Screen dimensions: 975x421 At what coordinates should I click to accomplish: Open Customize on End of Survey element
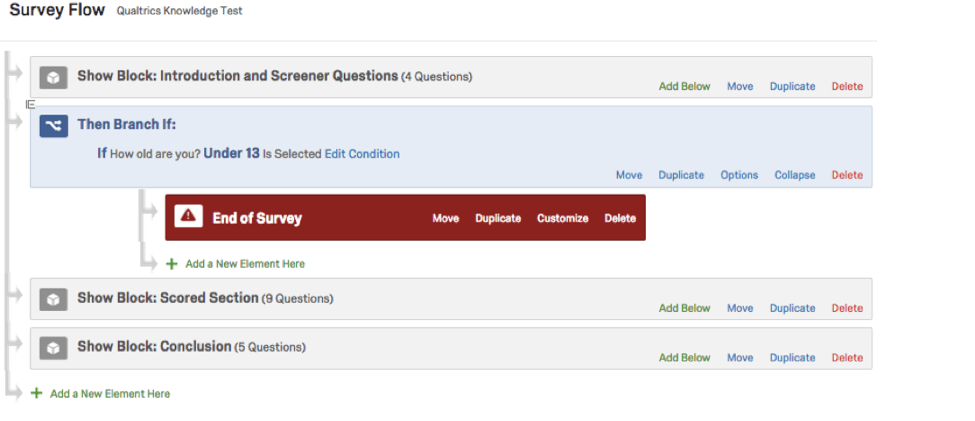click(562, 218)
